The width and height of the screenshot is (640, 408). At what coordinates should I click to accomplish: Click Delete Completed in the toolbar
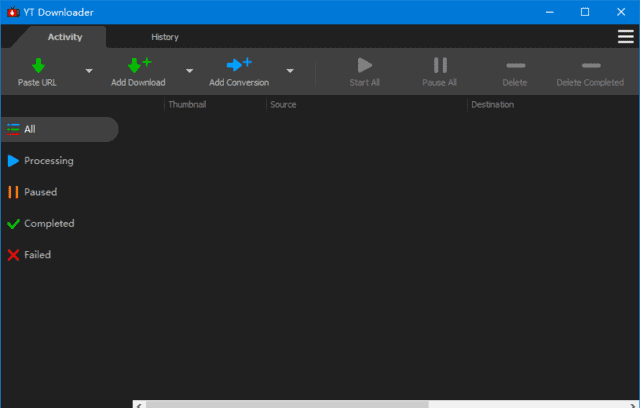[590, 72]
